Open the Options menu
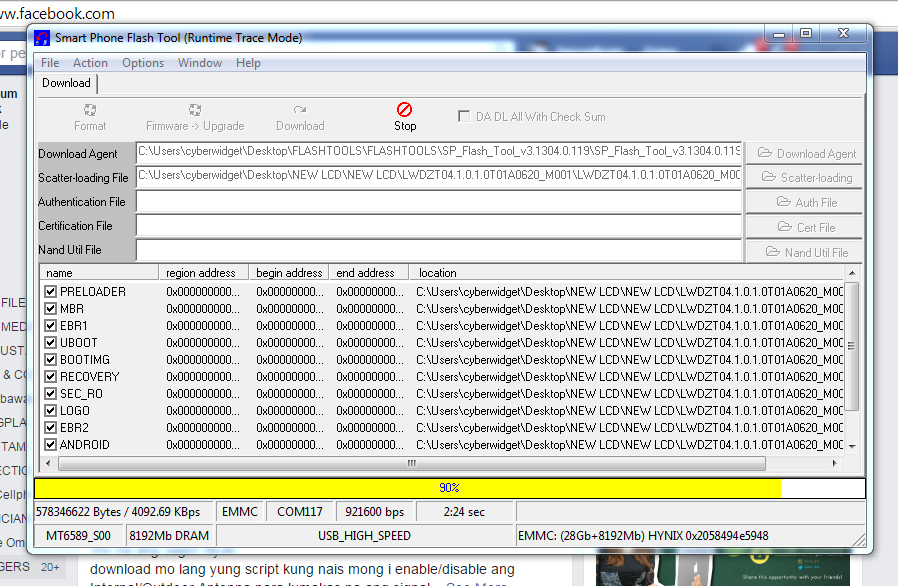Image resolution: width=898 pixels, height=586 pixels. pyautogui.click(x=143, y=63)
